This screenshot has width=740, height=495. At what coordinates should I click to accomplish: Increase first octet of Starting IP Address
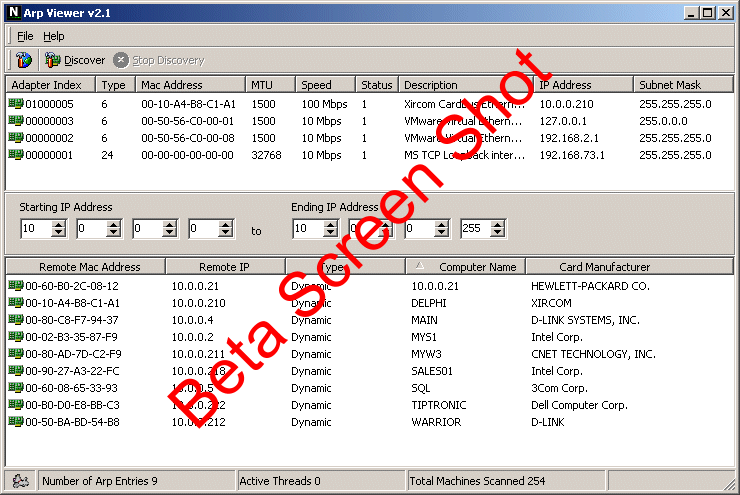[59, 224]
